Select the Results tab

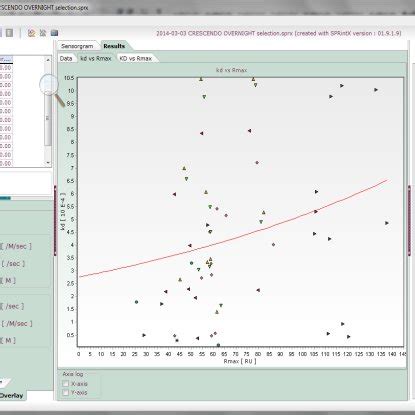114,46
